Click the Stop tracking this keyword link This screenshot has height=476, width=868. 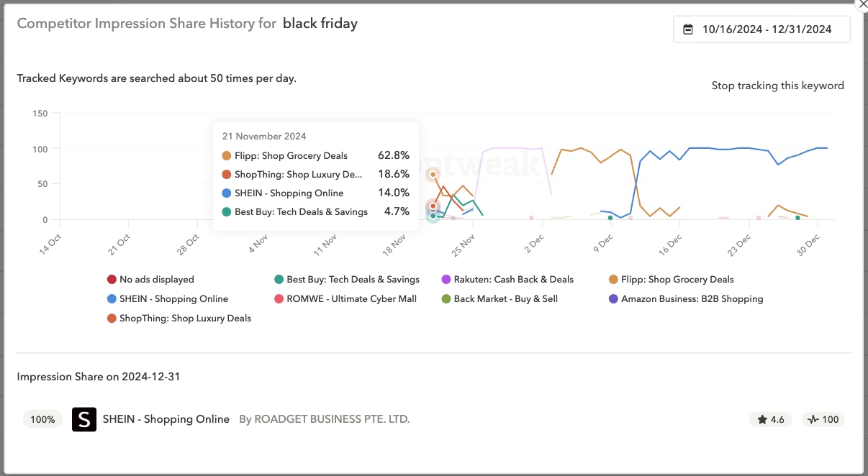point(777,85)
